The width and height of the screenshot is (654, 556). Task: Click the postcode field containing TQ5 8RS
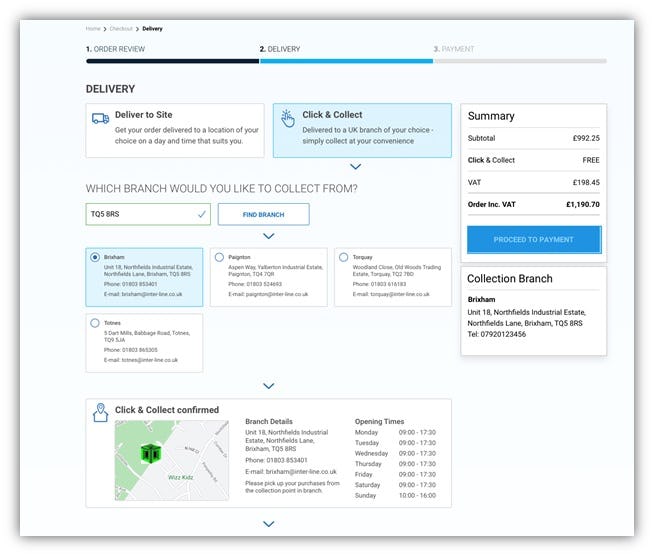pyautogui.click(x=148, y=214)
